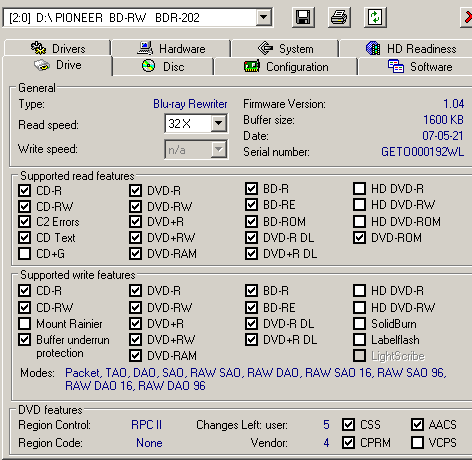The height and width of the screenshot is (460, 472).
Task: Toggle CD-RW read feature checkbox
Action: [x=25, y=207]
